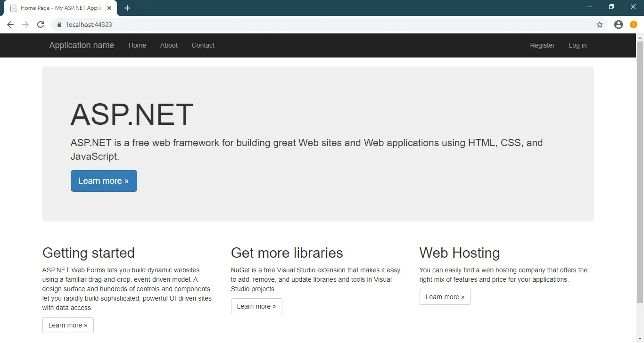The width and height of the screenshot is (644, 343).
Task: Click the Getting started heading
Action: pos(89,253)
